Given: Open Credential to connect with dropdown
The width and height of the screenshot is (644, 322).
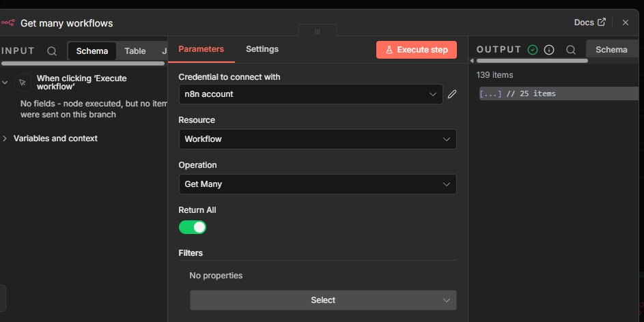Looking at the screenshot, I should tap(311, 94).
